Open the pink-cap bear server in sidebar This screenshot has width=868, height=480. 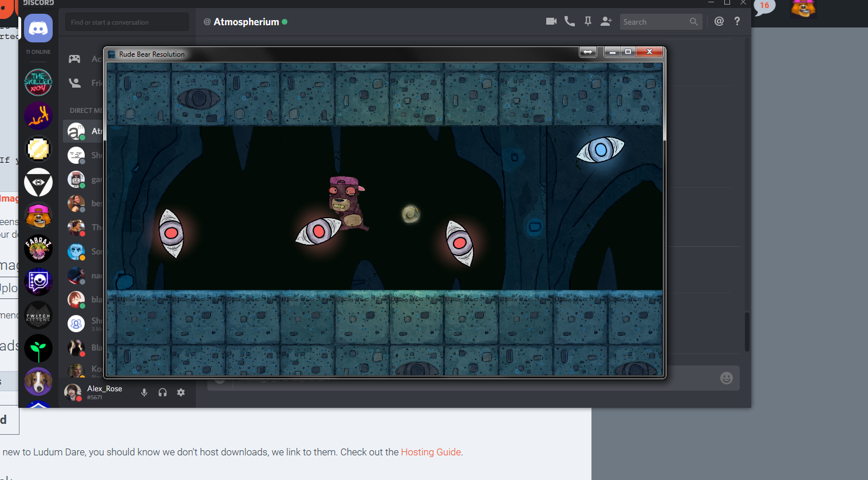(38, 216)
